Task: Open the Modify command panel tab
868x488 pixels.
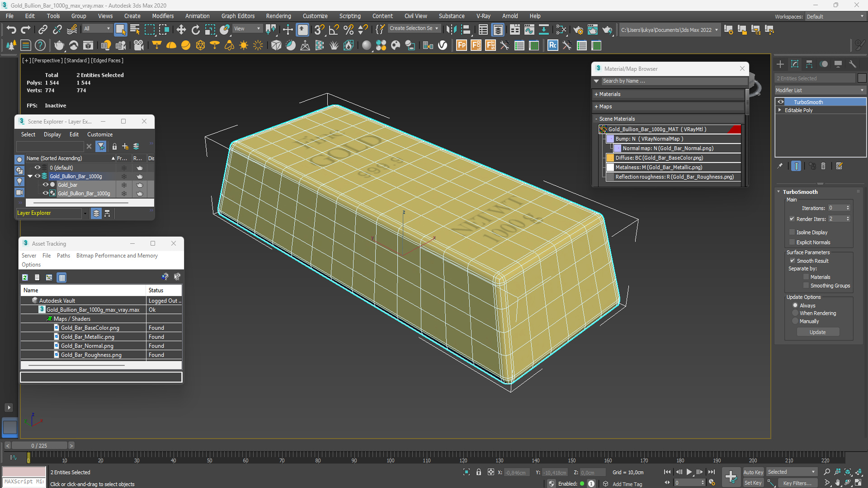Action: click(795, 64)
